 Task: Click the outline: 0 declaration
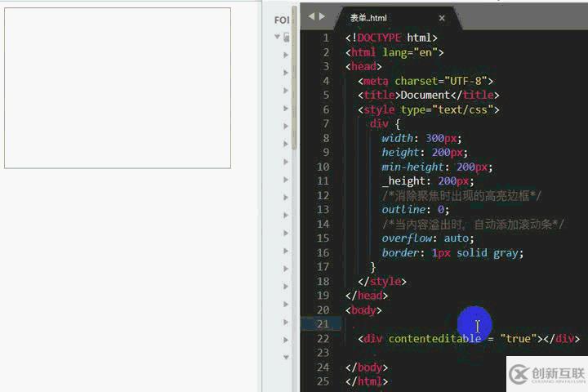click(415, 209)
